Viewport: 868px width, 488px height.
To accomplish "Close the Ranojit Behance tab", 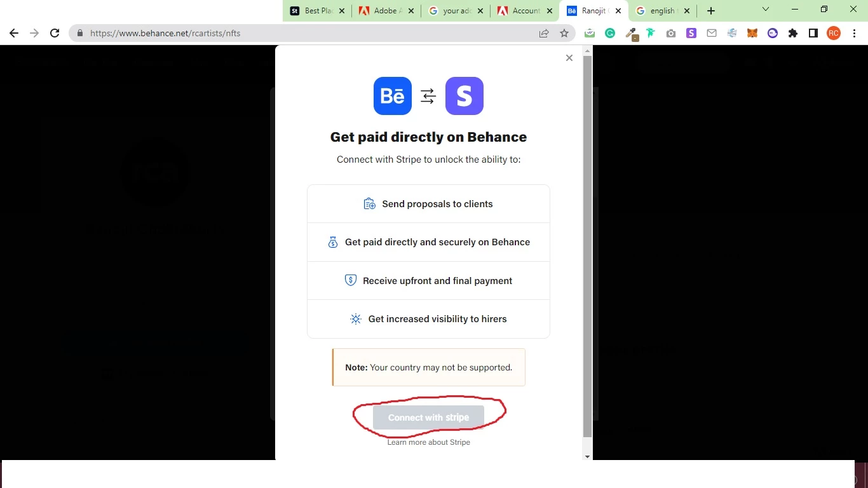I will coord(618,11).
